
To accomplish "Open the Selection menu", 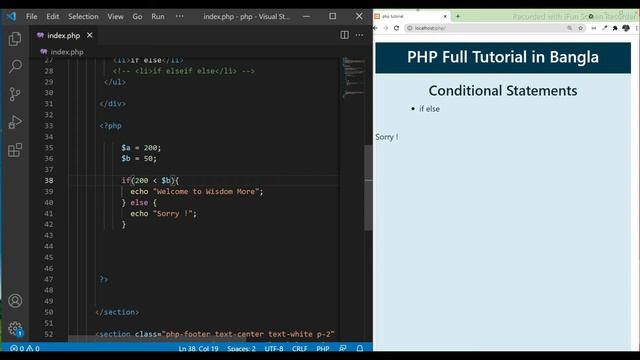I will point(83,16).
